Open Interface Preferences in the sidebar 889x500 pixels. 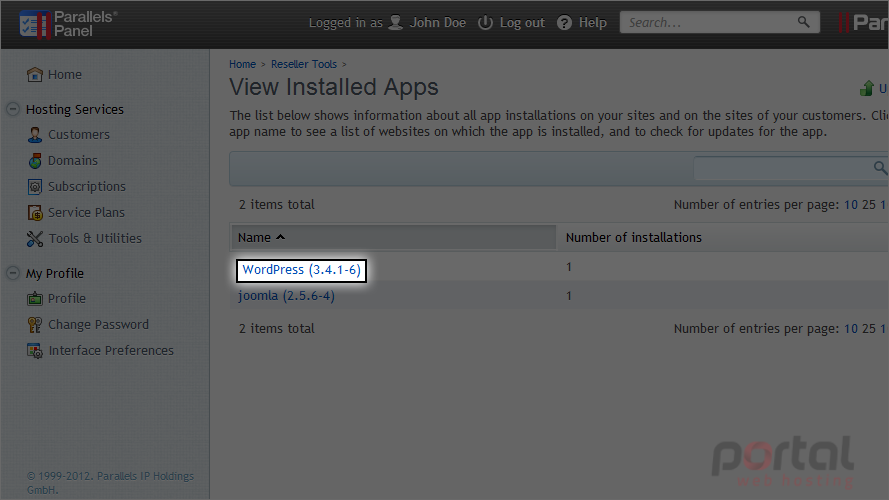(x=111, y=351)
